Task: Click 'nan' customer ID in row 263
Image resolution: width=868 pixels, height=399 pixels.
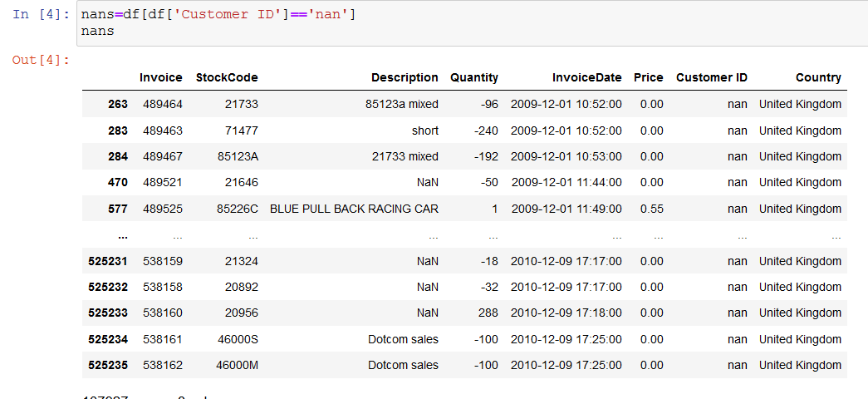Action: 738,104
